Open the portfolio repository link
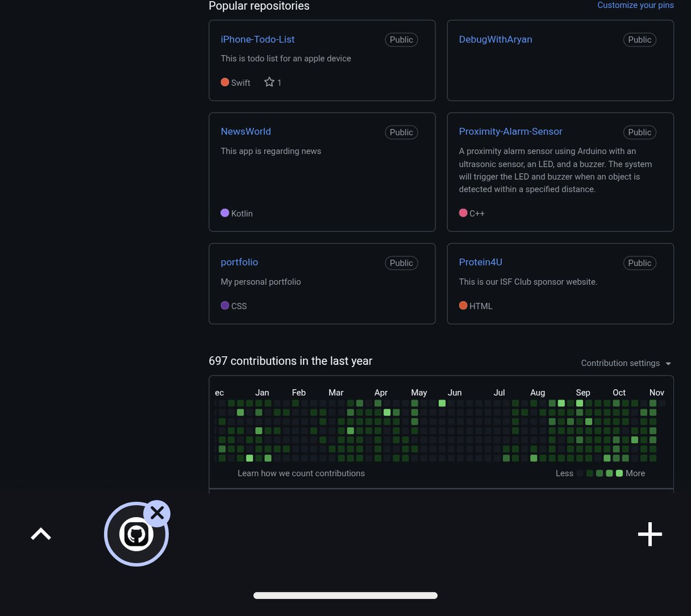This screenshot has width=691, height=616. coord(239,262)
